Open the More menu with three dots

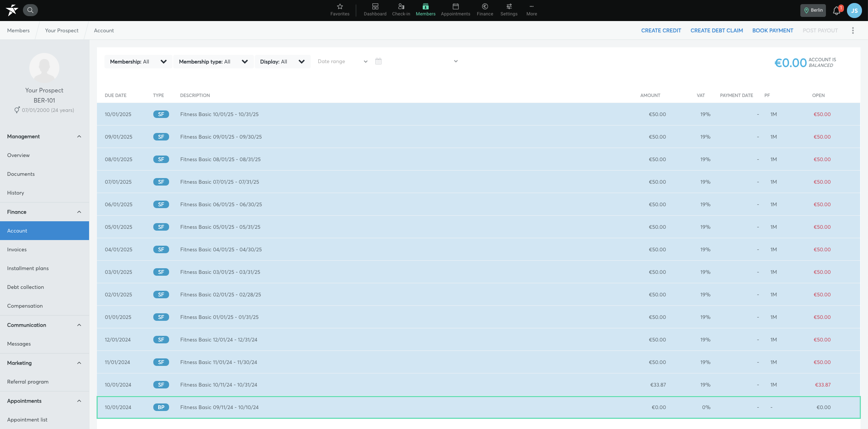point(531,10)
